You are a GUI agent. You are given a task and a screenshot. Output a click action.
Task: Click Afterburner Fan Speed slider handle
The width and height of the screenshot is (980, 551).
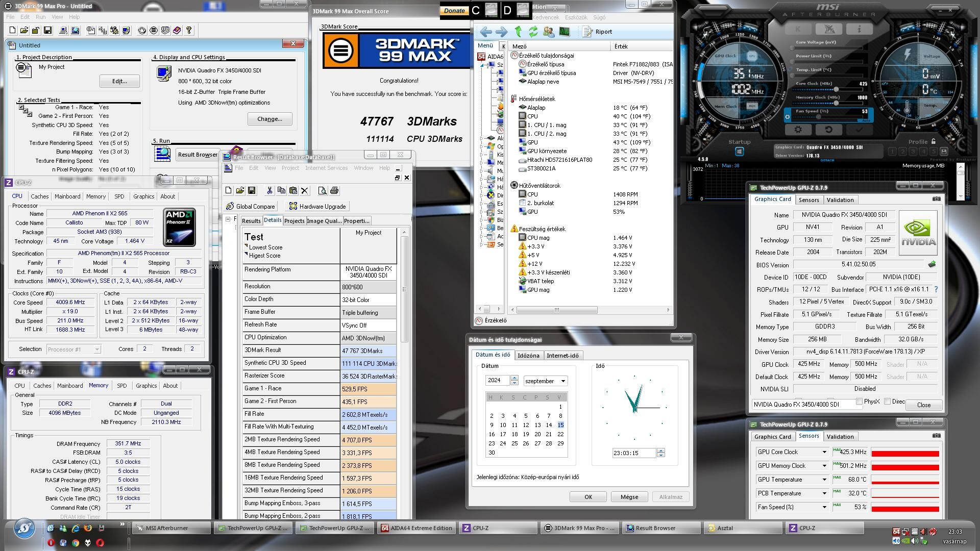819,117
